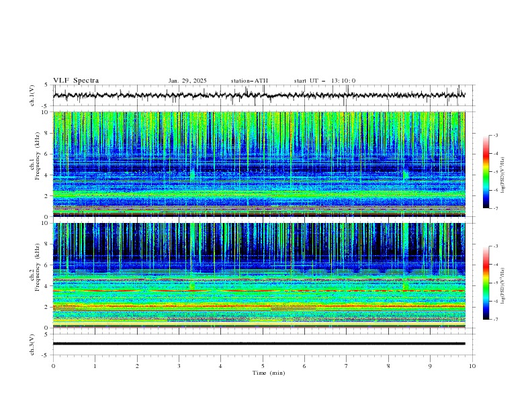Click the ch.1(V) waveform axis label
This screenshot has height=411, width=532.
click(x=32, y=95)
